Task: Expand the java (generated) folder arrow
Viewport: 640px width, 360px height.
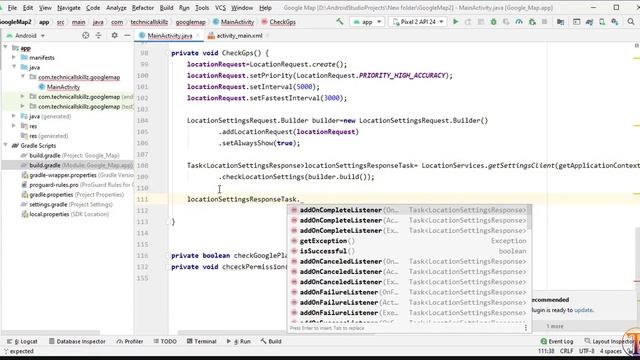Action: click(14, 116)
